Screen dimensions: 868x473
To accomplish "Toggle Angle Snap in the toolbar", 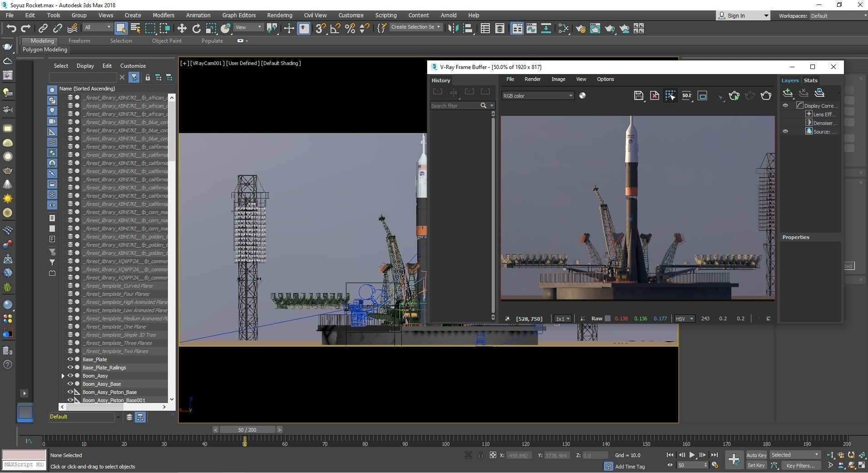I will (x=335, y=29).
